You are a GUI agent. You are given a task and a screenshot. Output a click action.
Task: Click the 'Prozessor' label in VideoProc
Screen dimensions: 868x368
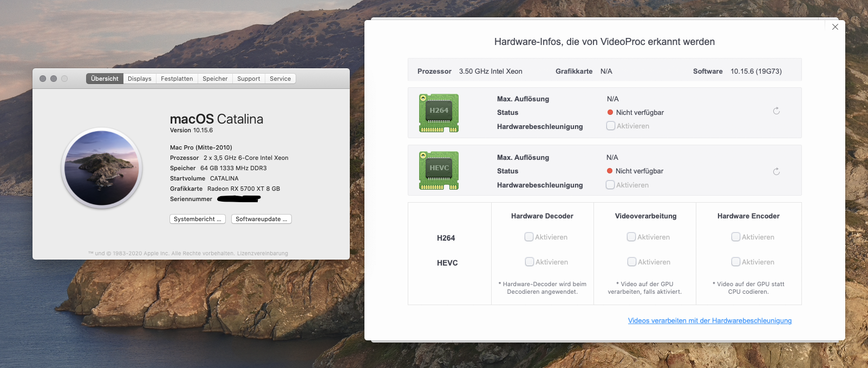click(x=434, y=71)
